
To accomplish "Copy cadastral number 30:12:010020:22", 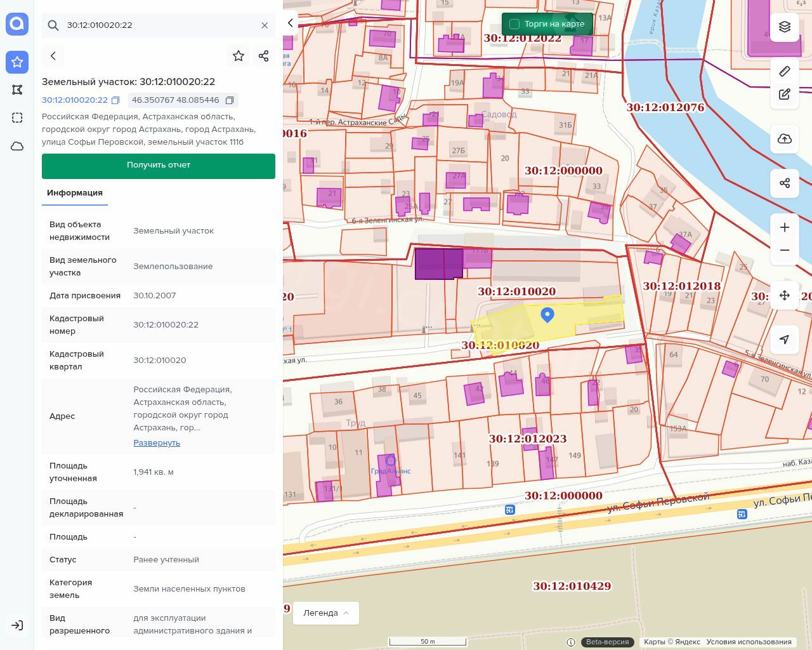I will click(115, 100).
